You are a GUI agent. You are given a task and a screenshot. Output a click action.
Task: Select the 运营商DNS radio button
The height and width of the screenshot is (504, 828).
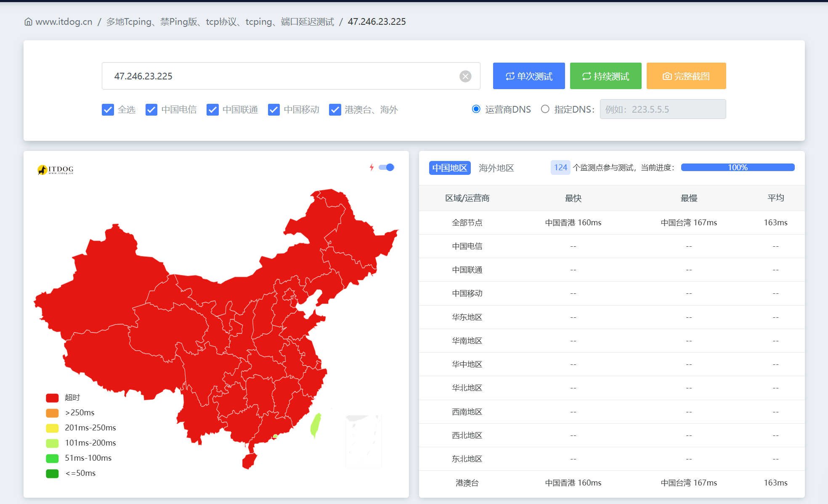tap(476, 109)
